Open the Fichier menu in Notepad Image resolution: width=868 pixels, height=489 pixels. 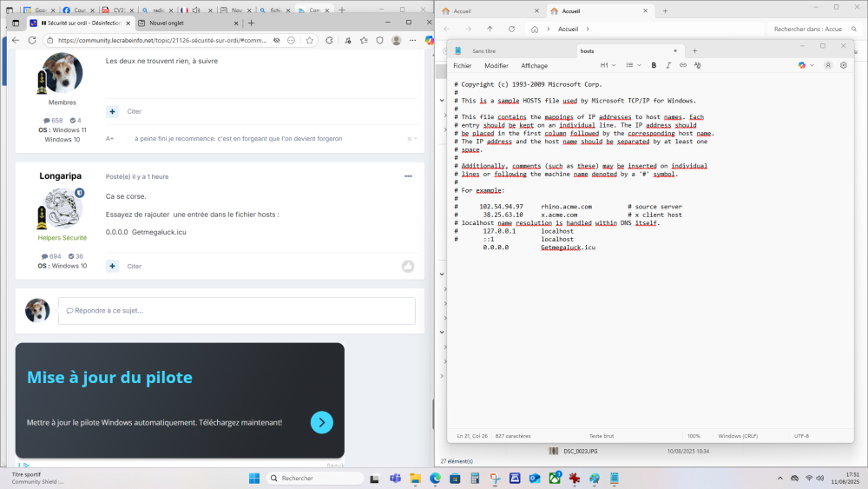[463, 65]
